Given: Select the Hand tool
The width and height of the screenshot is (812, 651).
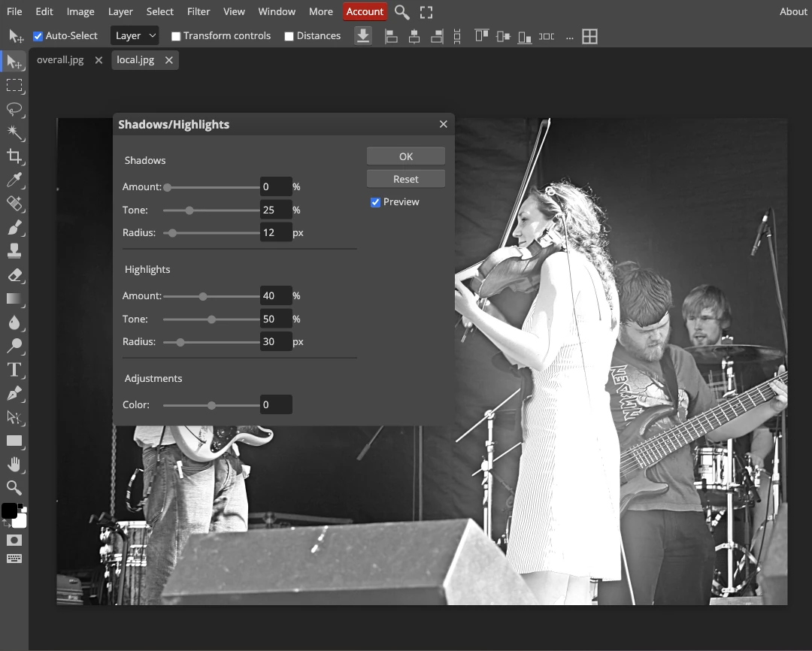Looking at the screenshot, I should 14,465.
